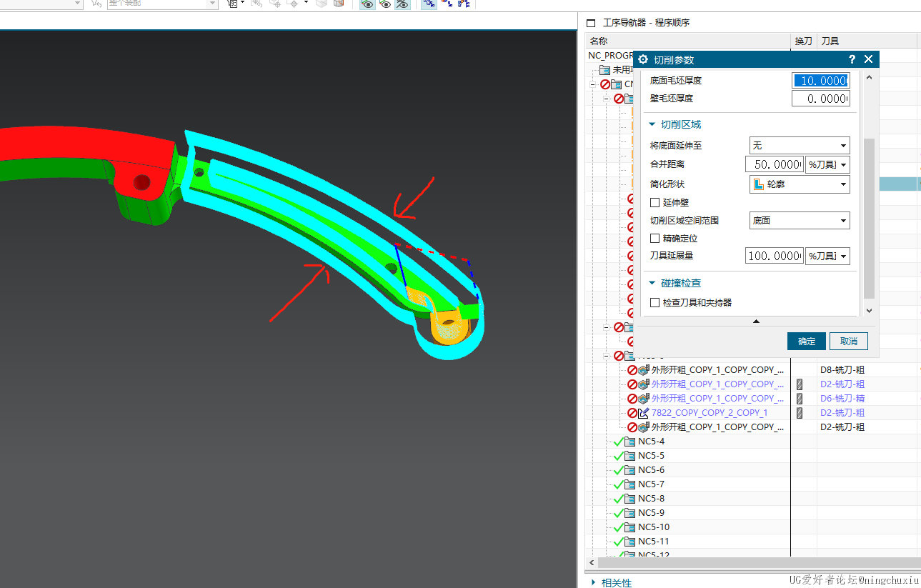Open the 合并距离 unit dropdown %刀具
The width and height of the screenshot is (921, 588).
[x=827, y=164]
